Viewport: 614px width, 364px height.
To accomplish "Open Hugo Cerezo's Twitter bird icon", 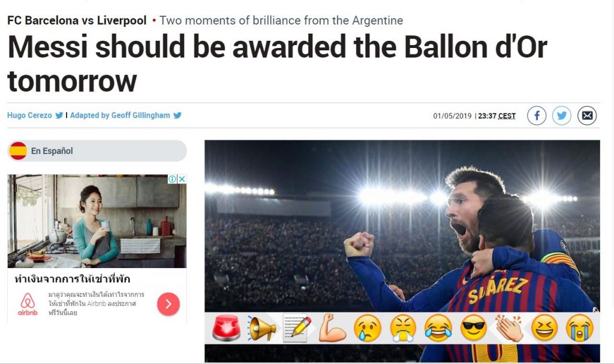I will coord(59,115).
